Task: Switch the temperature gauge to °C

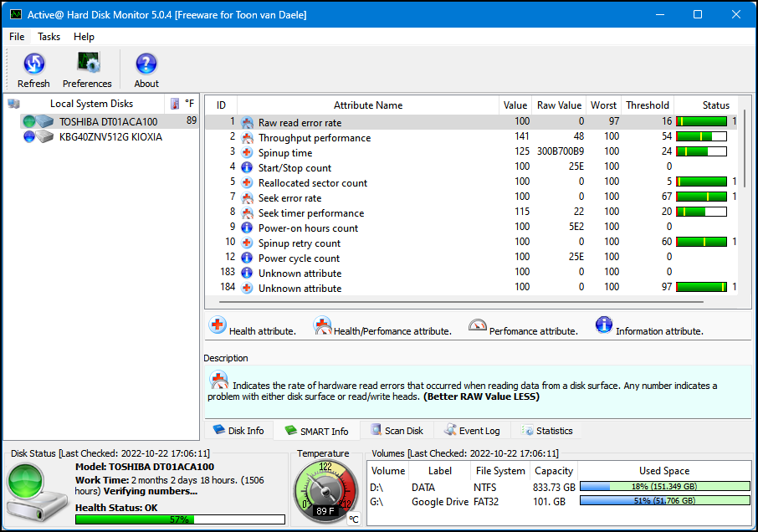Action: 354,519
